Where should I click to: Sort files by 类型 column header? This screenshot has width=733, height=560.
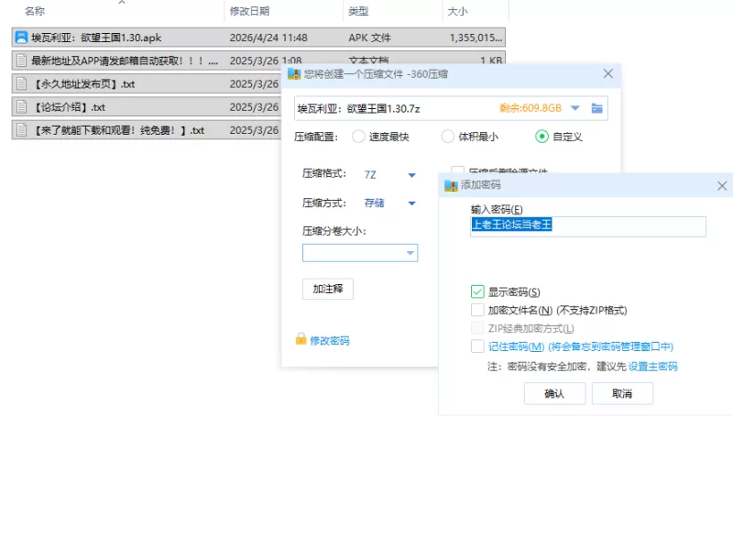coord(358,11)
